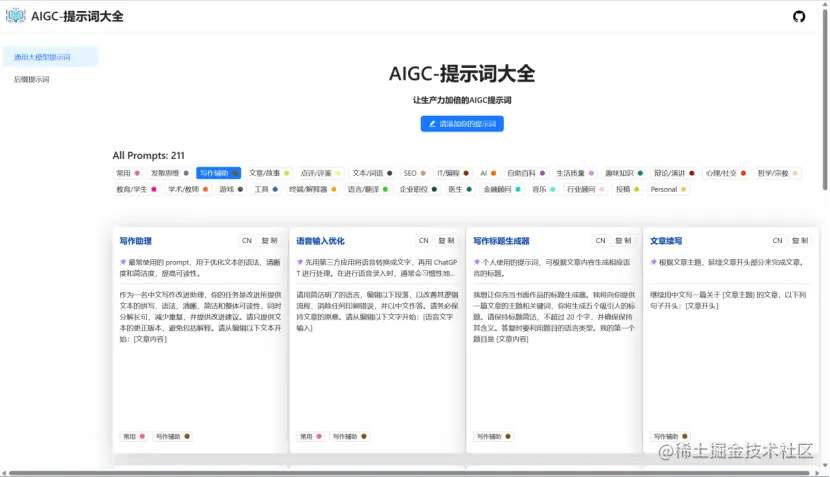The image size is (830, 477).
Task: Choose the 学术/教师 tag
Action: (188, 189)
